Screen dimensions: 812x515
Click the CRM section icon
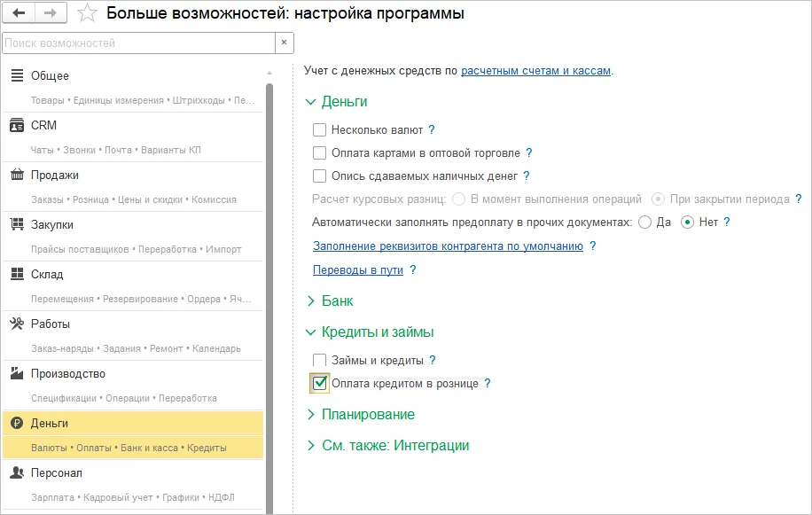point(17,126)
